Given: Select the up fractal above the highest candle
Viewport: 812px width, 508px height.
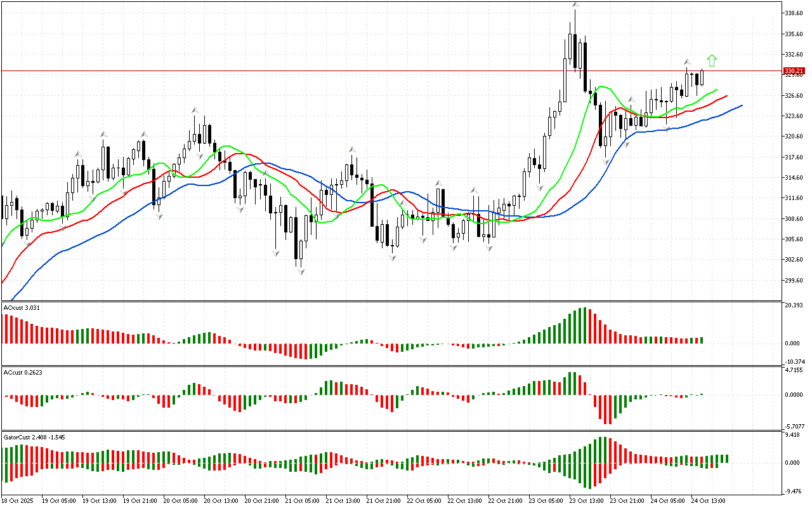Looking at the screenshot, I should point(575,4).
